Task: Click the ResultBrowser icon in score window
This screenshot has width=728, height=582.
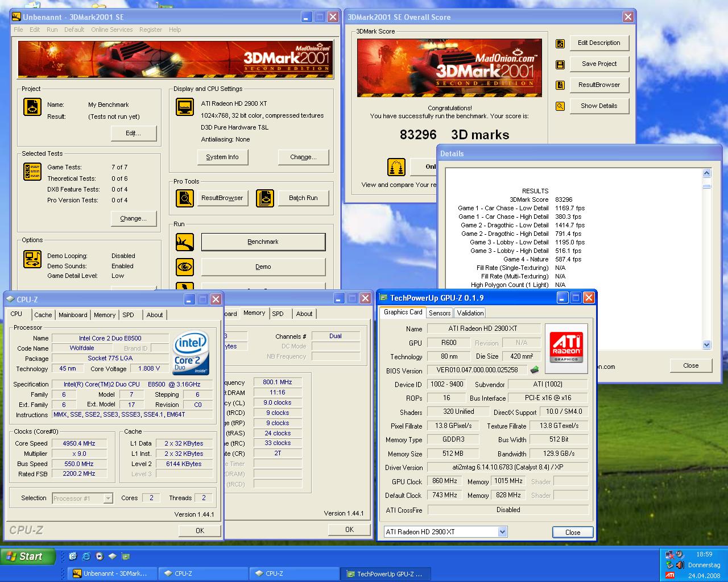Action: point(560,85)
